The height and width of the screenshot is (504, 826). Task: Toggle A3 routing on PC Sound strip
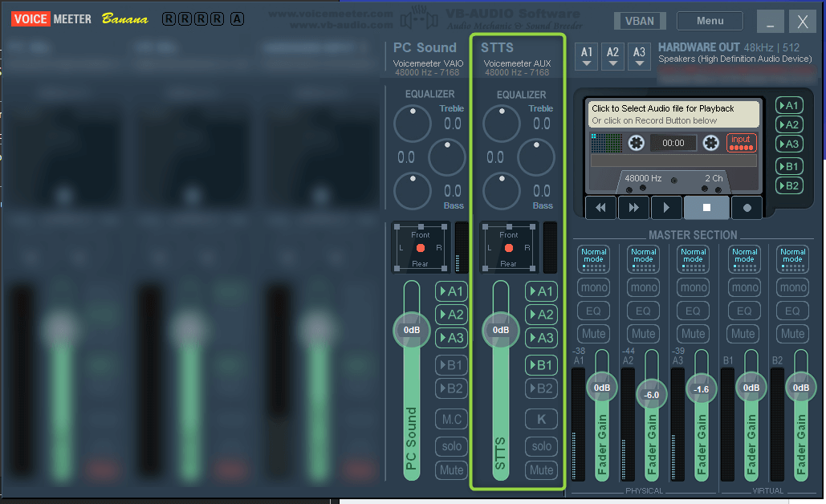coord(451,338)
